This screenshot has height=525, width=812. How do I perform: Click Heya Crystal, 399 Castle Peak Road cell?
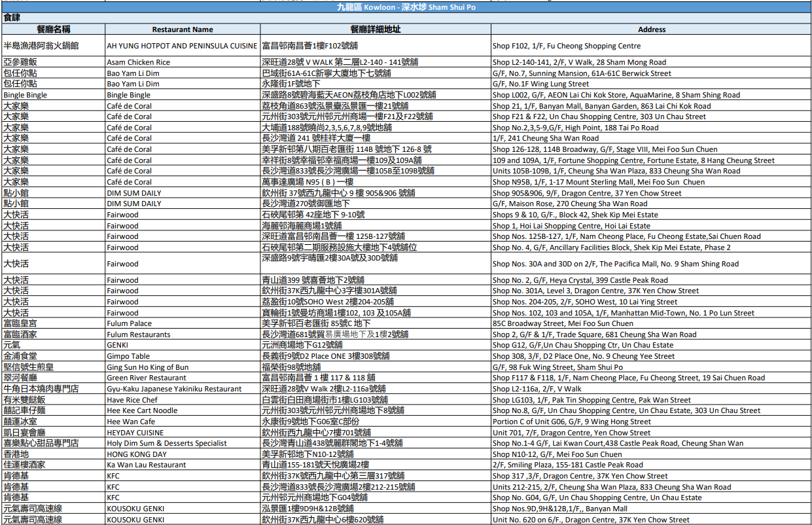click(x=652, y=280)
